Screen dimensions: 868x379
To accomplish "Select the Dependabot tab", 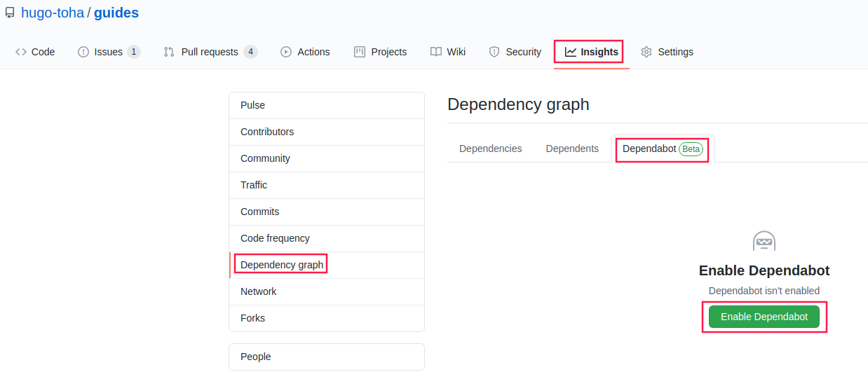I will [x=663, y=149].
